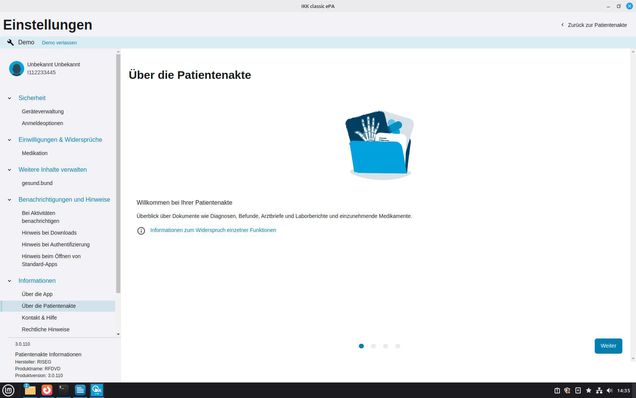The image size is (636, 398).
Task: Launch the Firefox browser from taskbar
Action: click(47, 390)
